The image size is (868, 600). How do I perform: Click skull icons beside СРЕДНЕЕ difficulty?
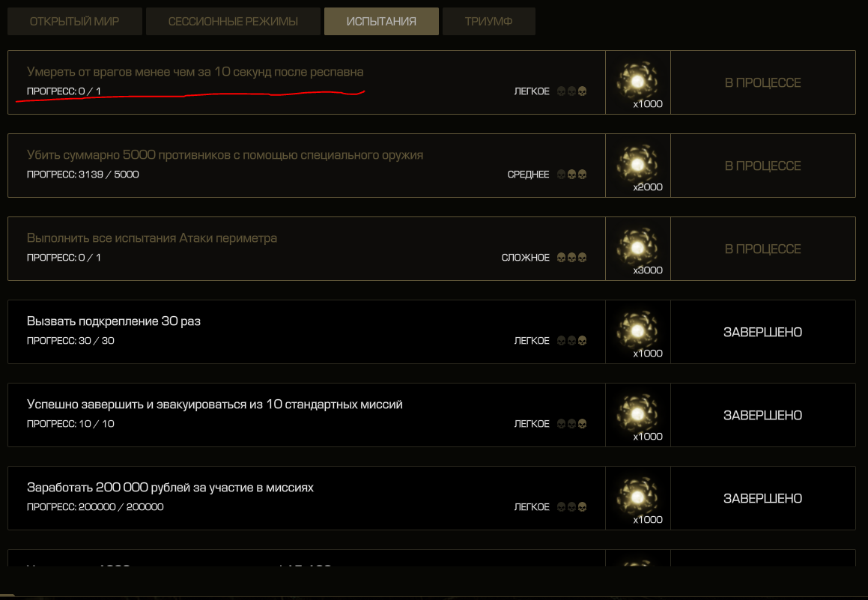tap(572, 175)
